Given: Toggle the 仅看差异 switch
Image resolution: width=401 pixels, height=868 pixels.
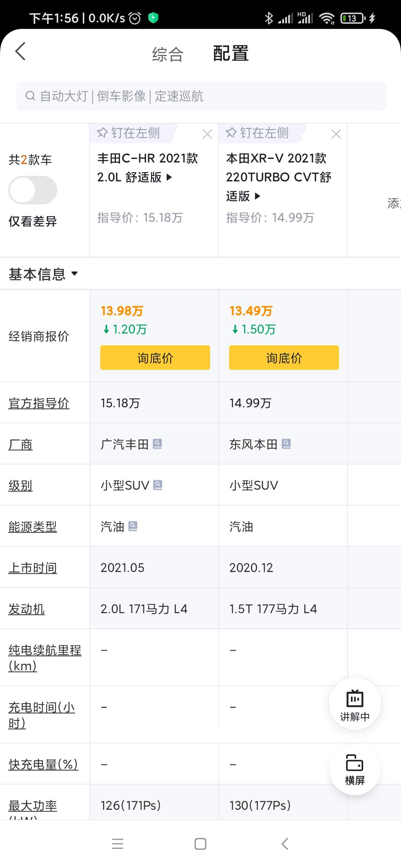Looking at the screenshot, I should [x=33, y=190].
